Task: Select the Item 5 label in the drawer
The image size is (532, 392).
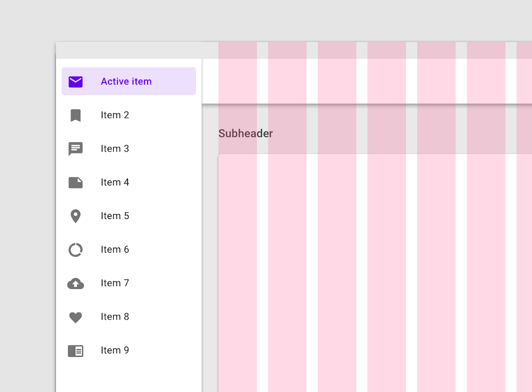Action: click(x=114, y=216)
